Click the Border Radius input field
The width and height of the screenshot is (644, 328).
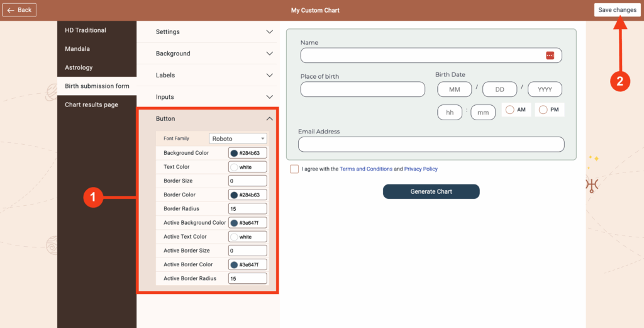click(x=247, y=208)
